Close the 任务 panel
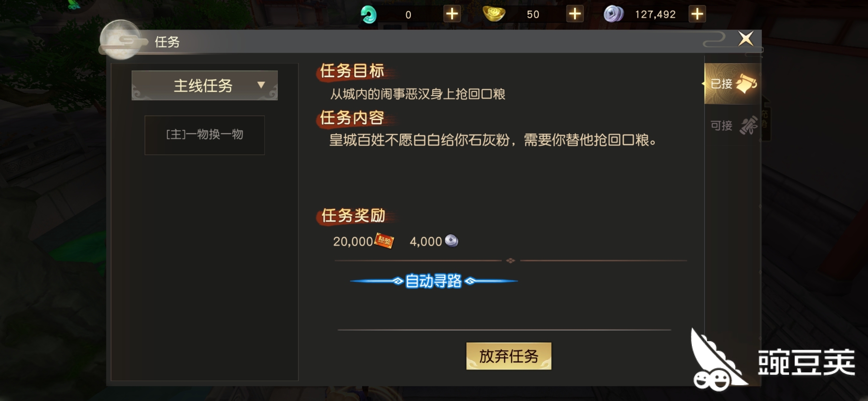 [746, 39]
